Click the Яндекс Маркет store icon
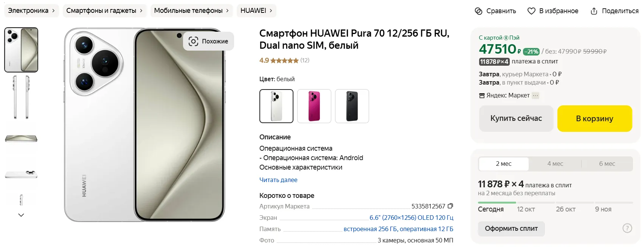Viewport: 644px width, 247px height. 482,96
